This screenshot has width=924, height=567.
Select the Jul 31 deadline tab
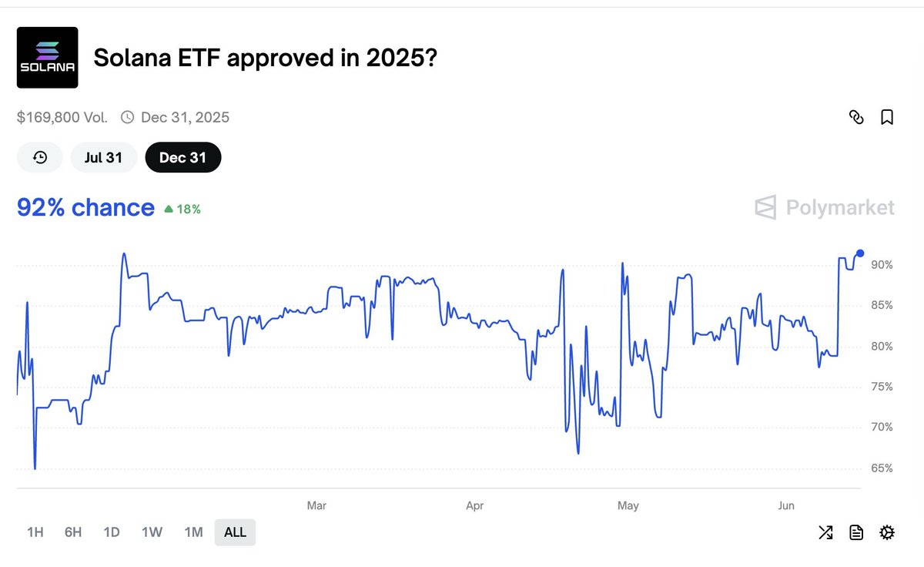(103, 157)
